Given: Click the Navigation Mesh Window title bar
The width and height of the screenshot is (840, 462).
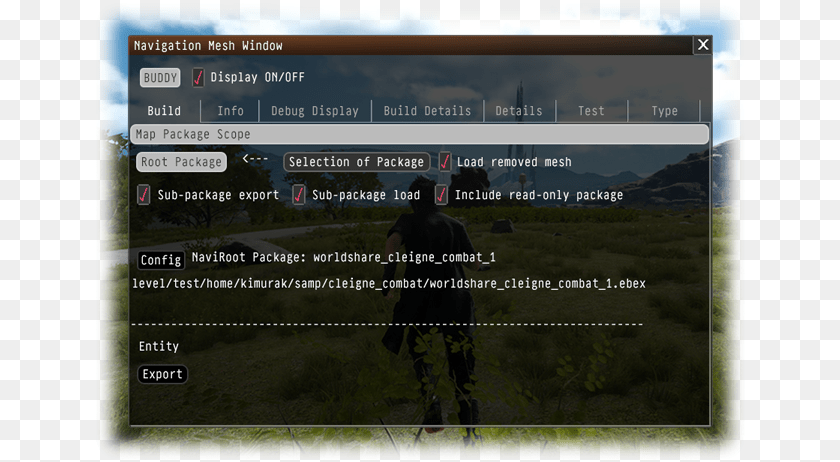Looking at the screenshot, I should point(410,46).
